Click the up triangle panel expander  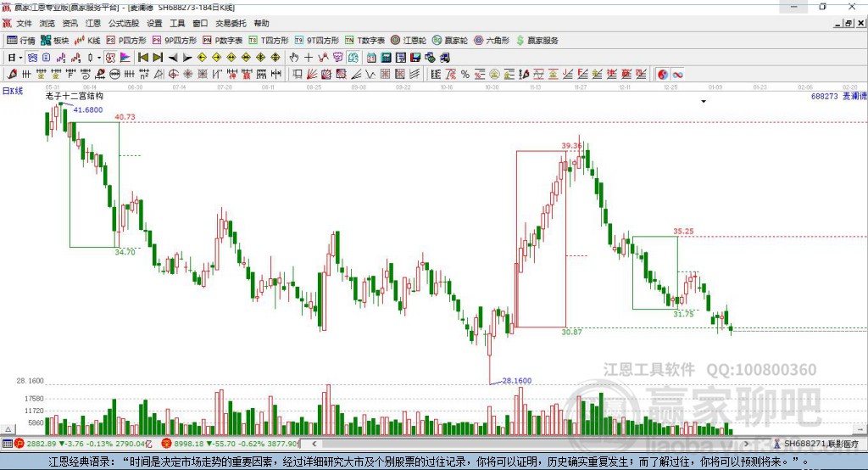[x=8, y=429]
